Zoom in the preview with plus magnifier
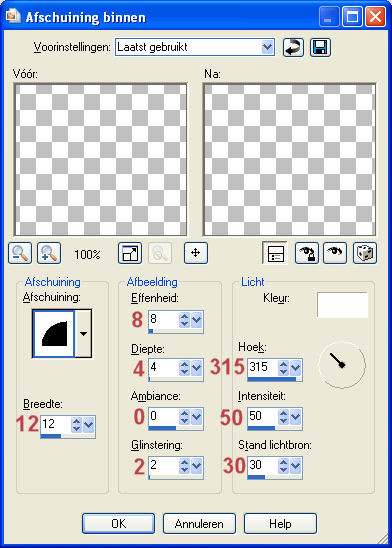Screen dimensions: 392x548 [x=49, y=253]
